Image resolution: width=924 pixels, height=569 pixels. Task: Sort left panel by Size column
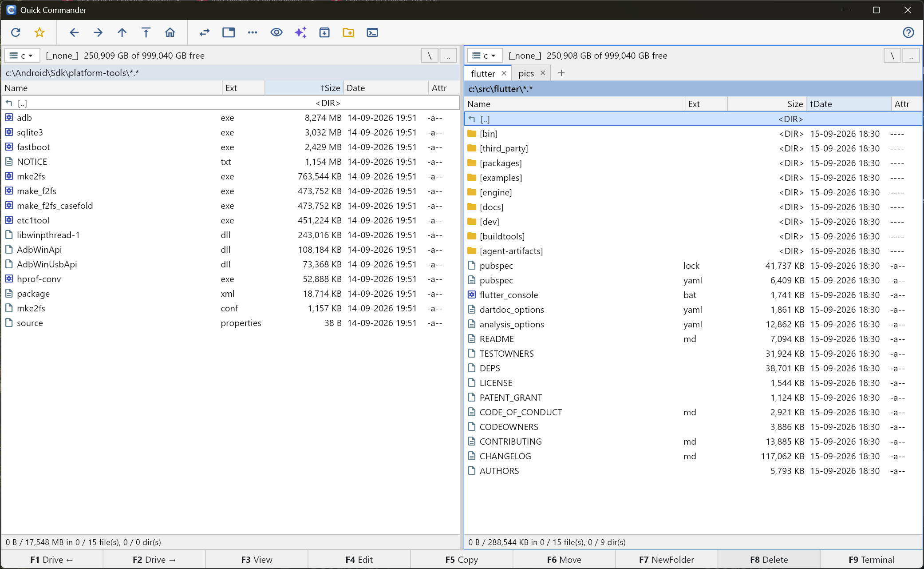coord(304,88)
